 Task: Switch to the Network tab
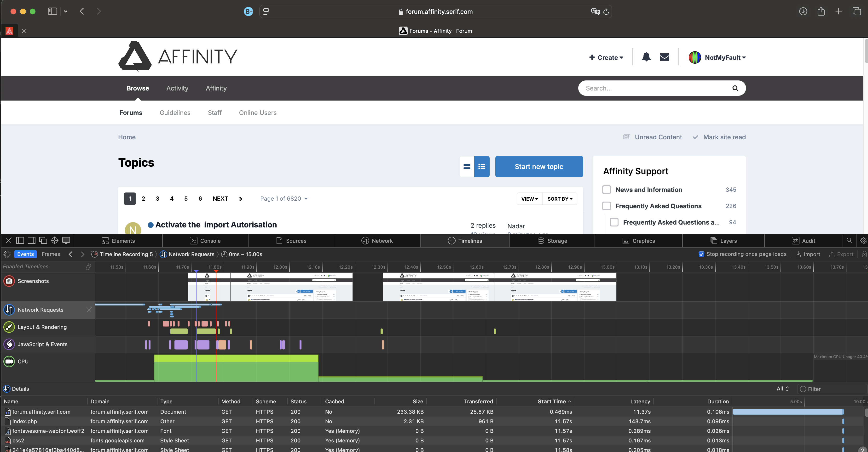tap(377, 241)
